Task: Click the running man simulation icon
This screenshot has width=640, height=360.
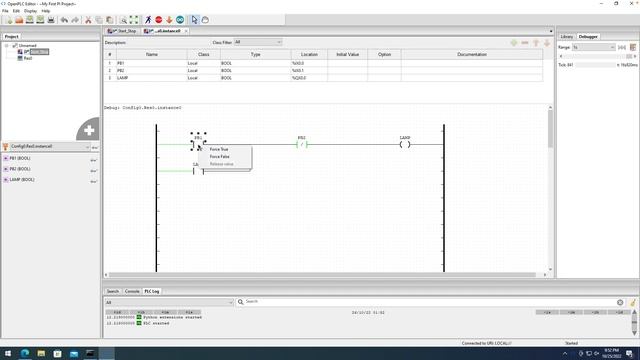Action: click(148, 20)
